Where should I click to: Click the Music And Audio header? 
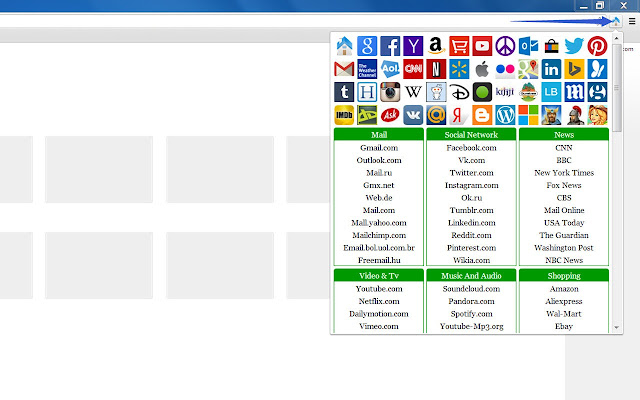(x=471, y=276)
